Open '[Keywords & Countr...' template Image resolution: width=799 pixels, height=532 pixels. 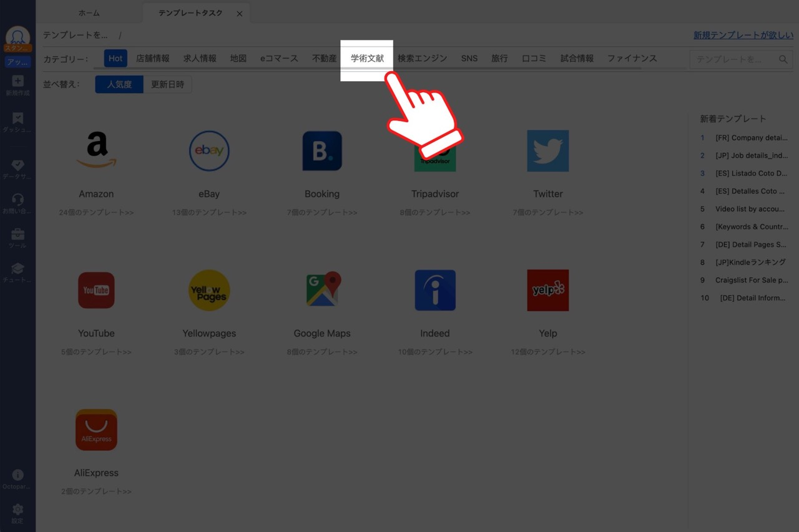pos(752,227)
